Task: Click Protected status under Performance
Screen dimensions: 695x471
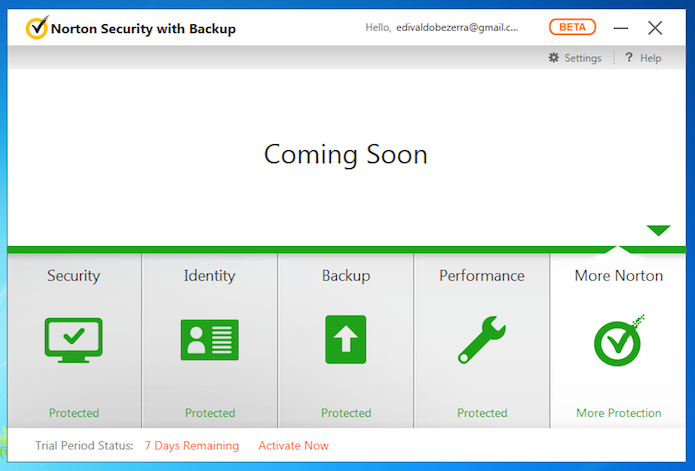Action: [x=482, y=413]
